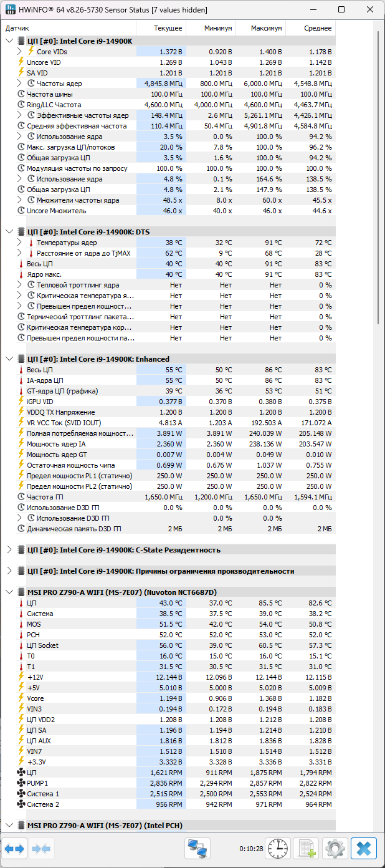Click lightning icon of Vcore row
This screenshot has height=868, width=385.
tap(21, 698)
